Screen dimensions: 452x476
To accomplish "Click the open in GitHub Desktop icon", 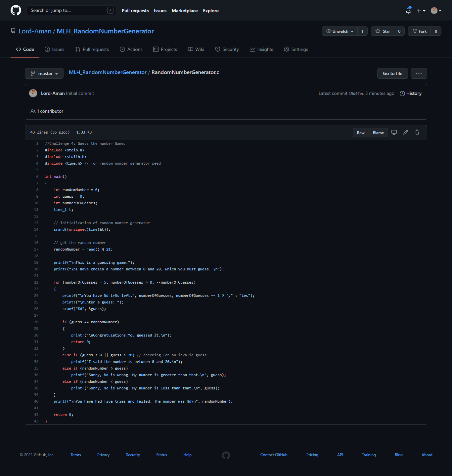I will pyautogui.click(x=394, y=132).
